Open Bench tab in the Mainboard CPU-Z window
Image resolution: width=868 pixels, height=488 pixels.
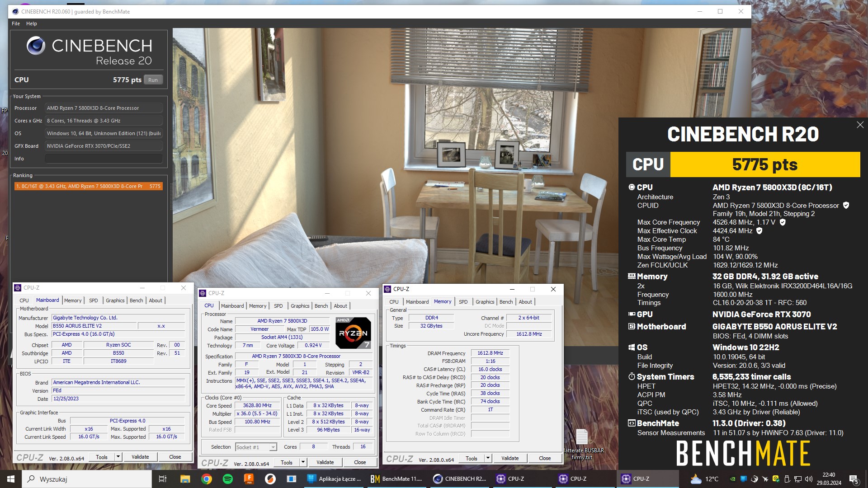(136, 300)
